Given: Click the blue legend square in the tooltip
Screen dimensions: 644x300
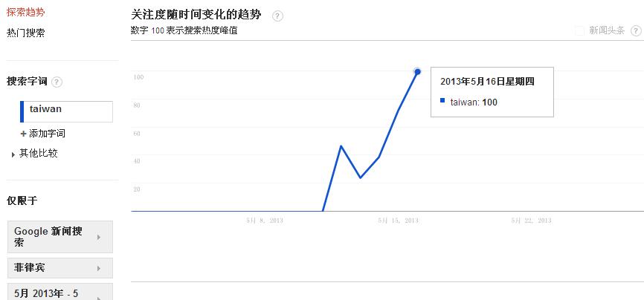Looking at the screenshot, I should [x=442, y=101].
